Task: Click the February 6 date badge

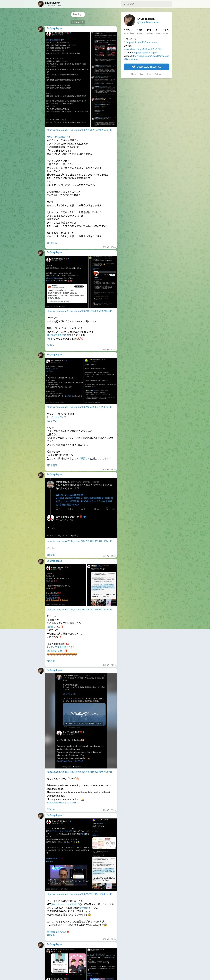Action: pos(77,22)
